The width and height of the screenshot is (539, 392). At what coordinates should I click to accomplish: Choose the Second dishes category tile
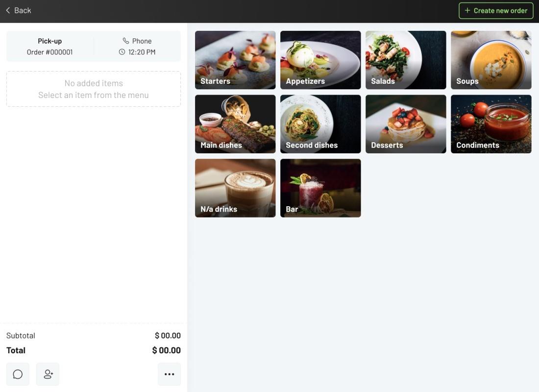pos(320,124)
